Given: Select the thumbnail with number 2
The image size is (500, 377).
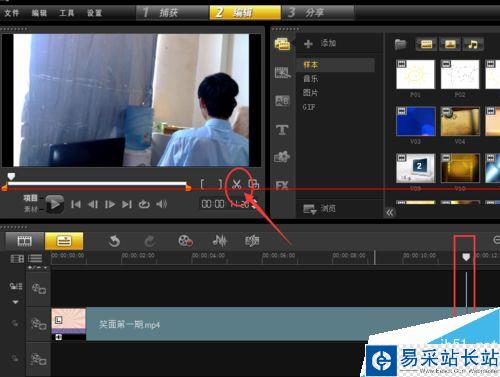Looking at the screenshot, I should (416, 168).
